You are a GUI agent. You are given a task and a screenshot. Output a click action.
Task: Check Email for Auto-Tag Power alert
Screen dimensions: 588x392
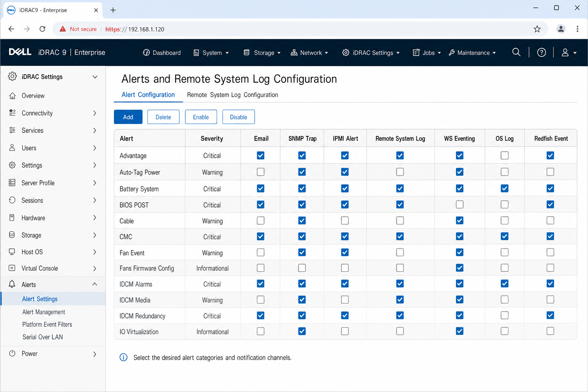coord(261,172)
